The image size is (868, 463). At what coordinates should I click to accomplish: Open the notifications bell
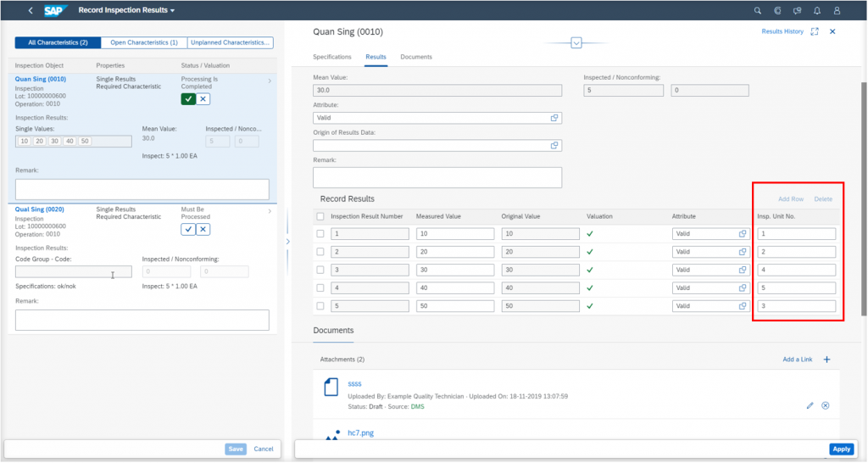(817, 10)
